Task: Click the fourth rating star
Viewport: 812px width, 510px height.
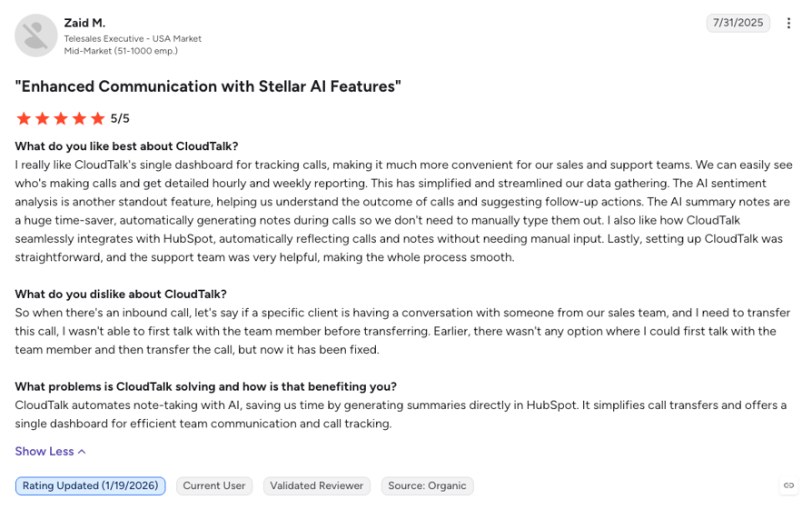Action: click(x=79, y=119)
